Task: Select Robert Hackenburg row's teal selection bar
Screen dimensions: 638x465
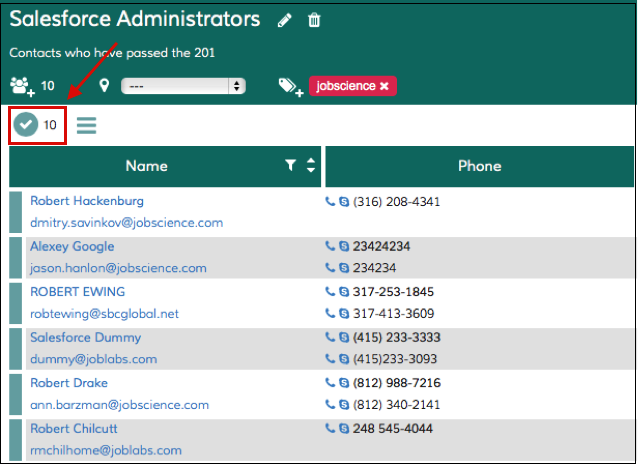Action: (15, 212)
